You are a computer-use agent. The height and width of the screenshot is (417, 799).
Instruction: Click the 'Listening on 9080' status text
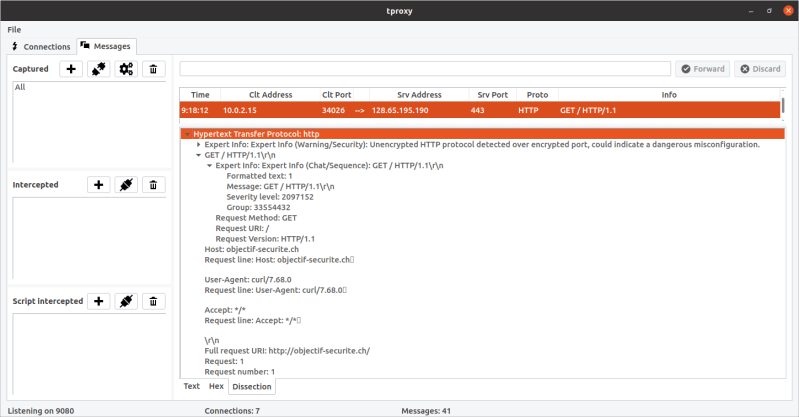point(41,411)
